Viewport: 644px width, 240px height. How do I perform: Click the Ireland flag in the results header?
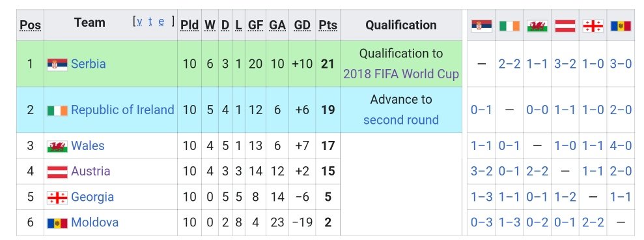click(x=509, y=26)
